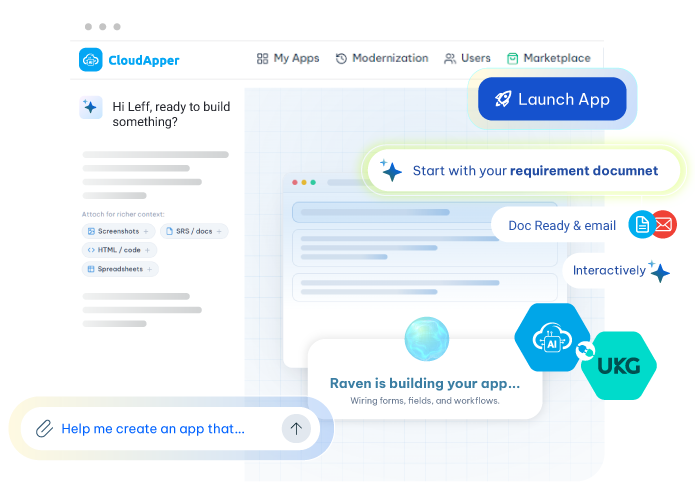Screen dimensions: 695x492
Task: Add SRS / docs attachment
Action: pos(194,231)
